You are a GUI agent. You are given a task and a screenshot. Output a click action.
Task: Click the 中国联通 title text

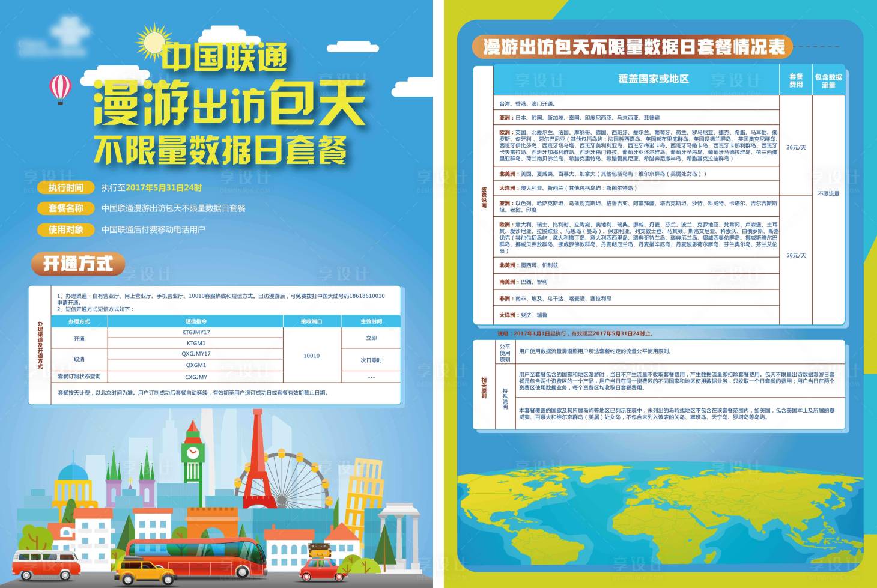click(x=224, y=57)
